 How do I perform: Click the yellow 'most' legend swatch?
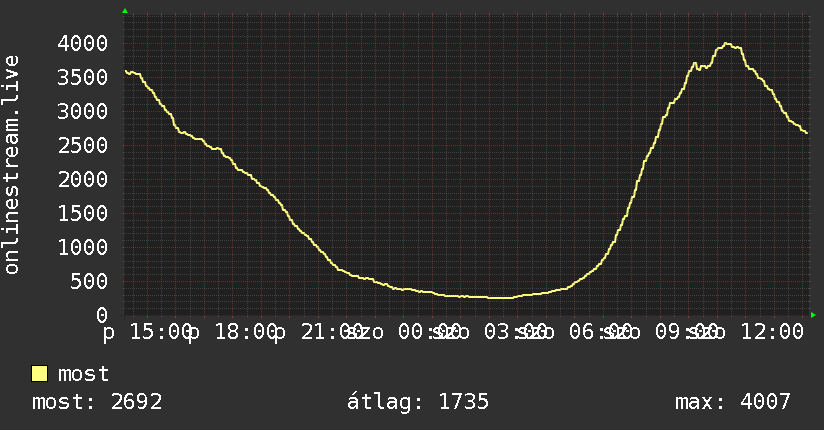coord(39,374)
